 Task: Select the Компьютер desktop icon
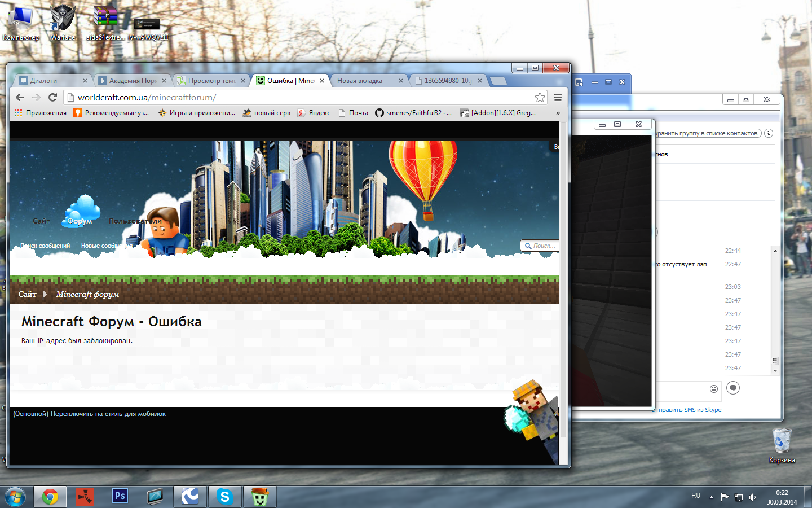[x=21, y=24]
